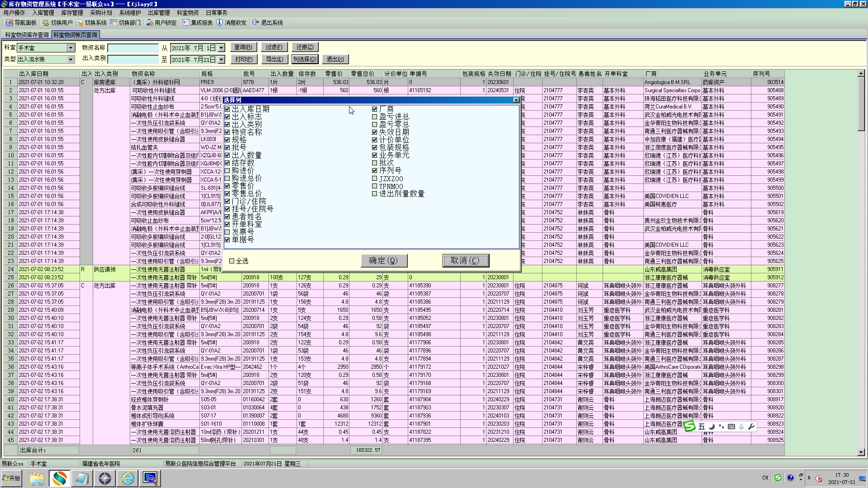Enable the 购进价 column checkbox

click(227, 171)
